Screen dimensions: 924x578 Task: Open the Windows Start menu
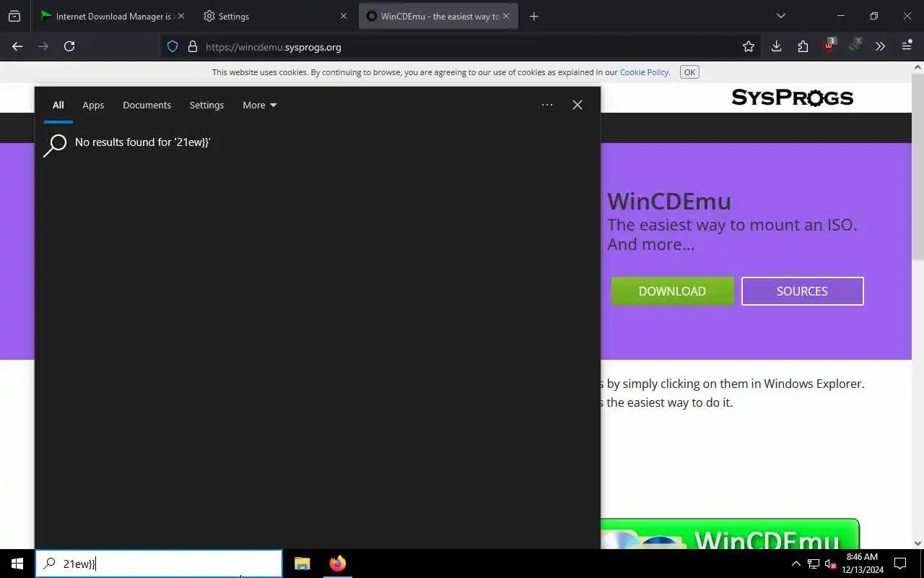[17, 564]
